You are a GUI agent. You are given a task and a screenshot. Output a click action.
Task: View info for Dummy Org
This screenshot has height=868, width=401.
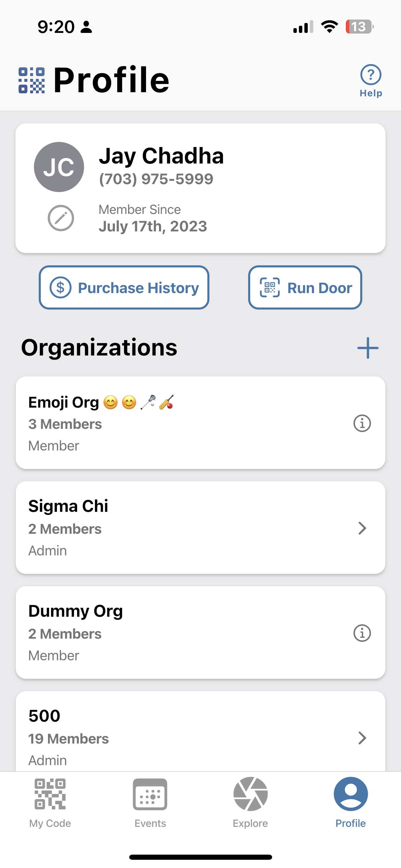click(362, 633)
